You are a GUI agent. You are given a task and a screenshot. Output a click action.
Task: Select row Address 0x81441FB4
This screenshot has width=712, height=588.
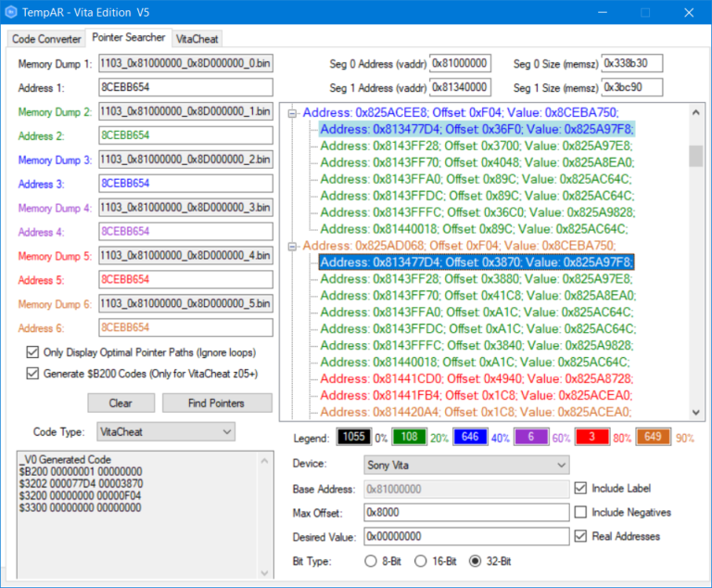click(x=477, y=395)
